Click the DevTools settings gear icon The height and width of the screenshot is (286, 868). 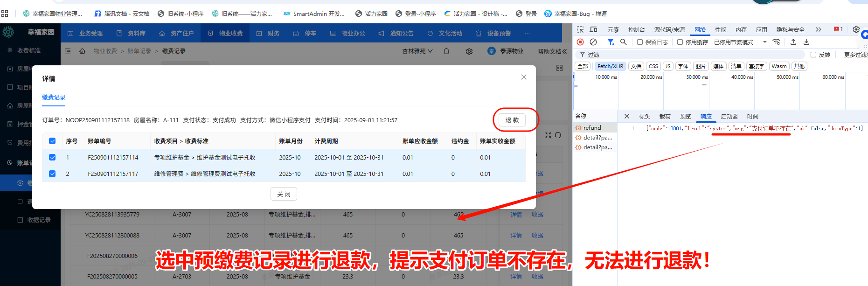coord(856,29)
